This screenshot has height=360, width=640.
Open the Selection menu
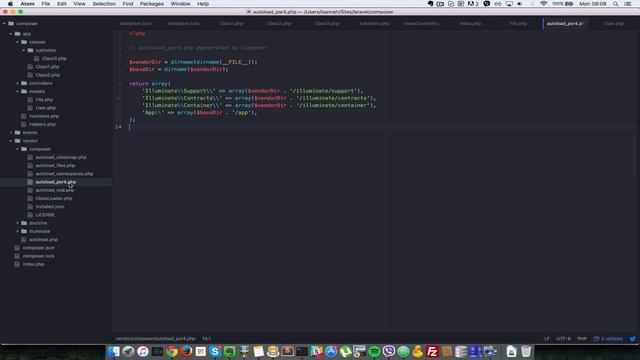tap(104, 4)
